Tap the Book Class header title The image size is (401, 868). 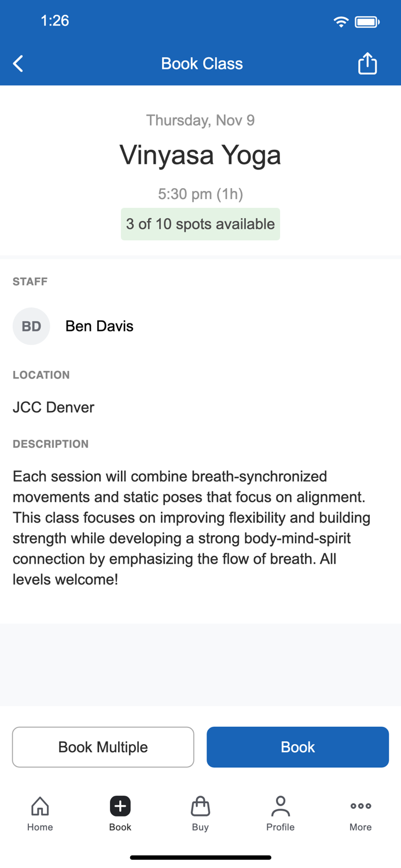pyautogui.click(x=201, y=64)
